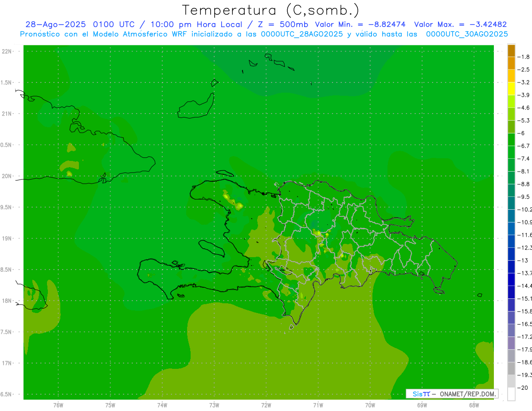The height and width of the screenshot is (411, 532).
Task: Click the "-16.5" colorbar value
Action: [x=524, y=324]
